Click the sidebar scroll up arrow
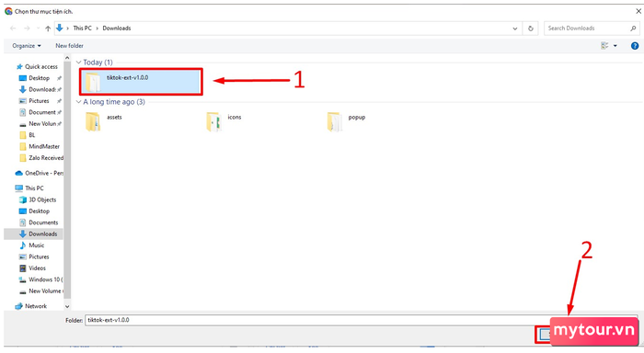The height and width of the screenshot is (353, 644). 67,58
